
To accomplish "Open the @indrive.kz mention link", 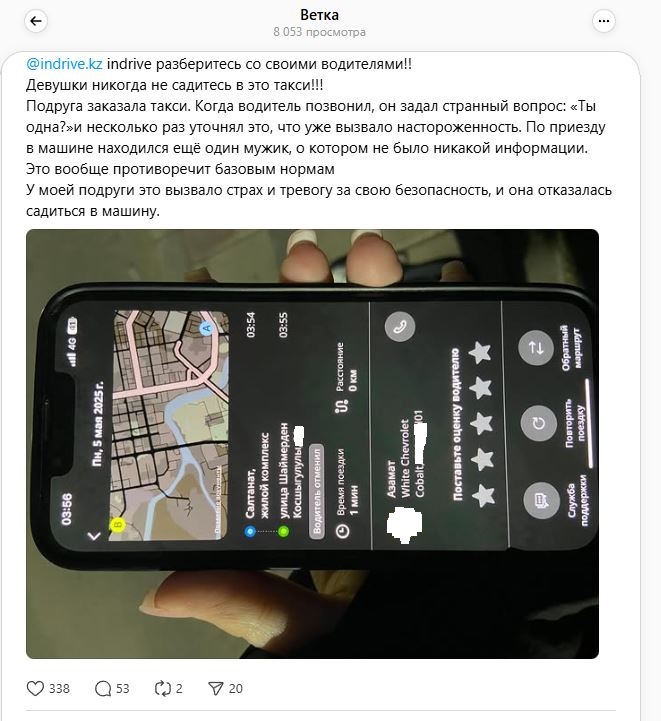I will point(64,63).
